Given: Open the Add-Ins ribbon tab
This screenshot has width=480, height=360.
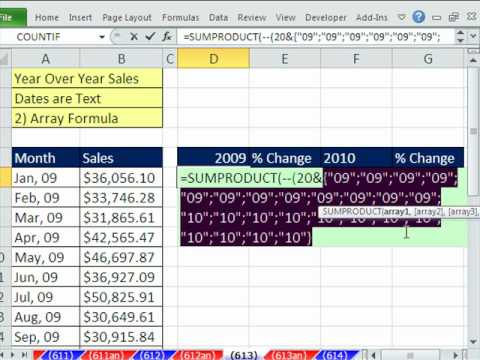Looking at the screenshot, I should pos(372,18).
